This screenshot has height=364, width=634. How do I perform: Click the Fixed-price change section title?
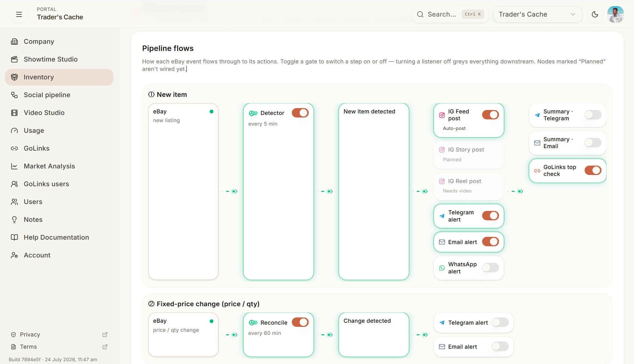point(208,304)
